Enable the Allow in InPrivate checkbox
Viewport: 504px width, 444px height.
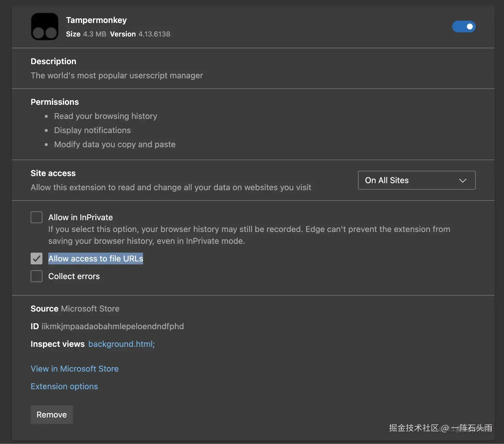(x=37, y=217)
